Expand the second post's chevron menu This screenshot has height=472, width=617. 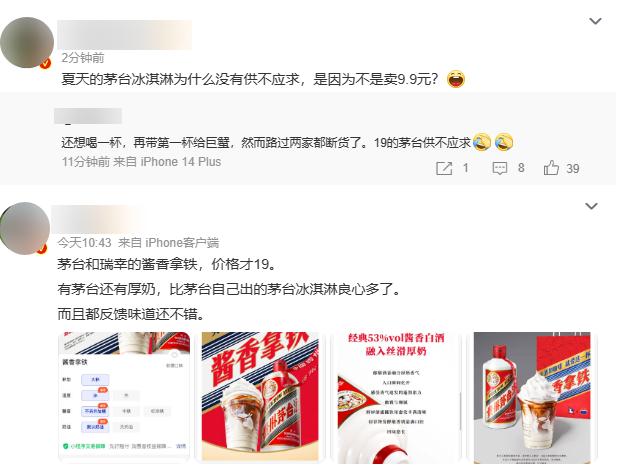591,206
